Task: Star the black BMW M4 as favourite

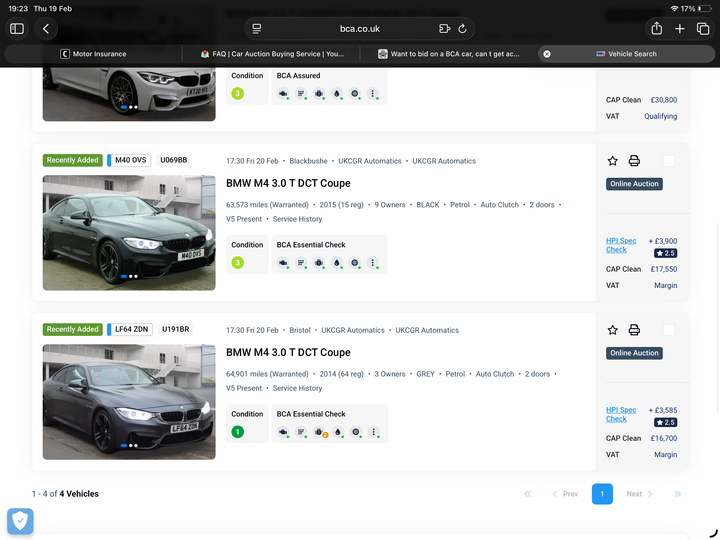Action: 613,161
